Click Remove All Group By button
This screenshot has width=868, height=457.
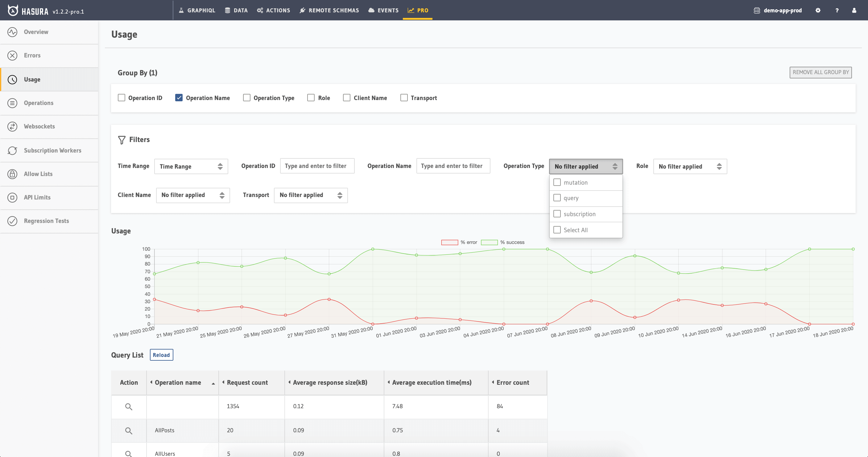tap(821, 72)
